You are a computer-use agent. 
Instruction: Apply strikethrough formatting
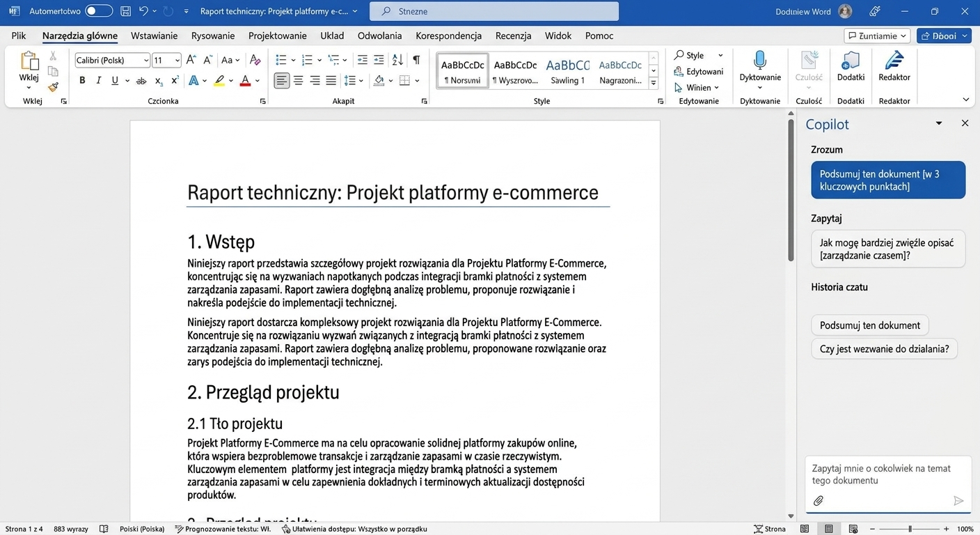pyautogui.click(x=141, y=81)
